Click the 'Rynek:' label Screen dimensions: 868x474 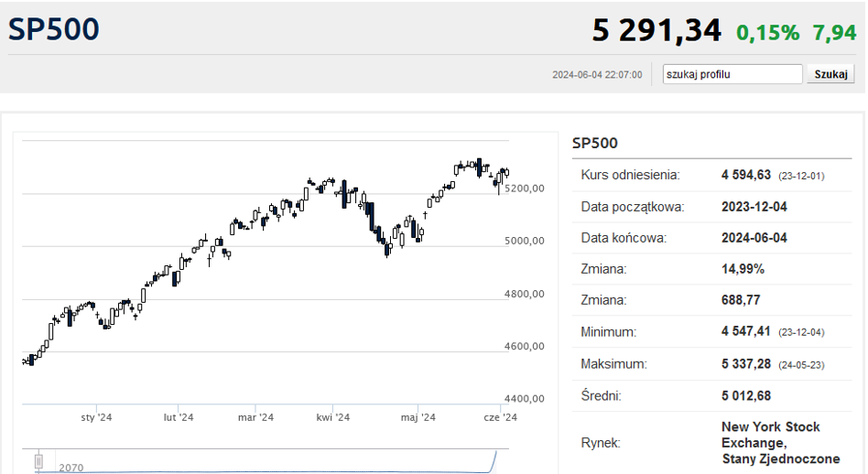point(600,443)
